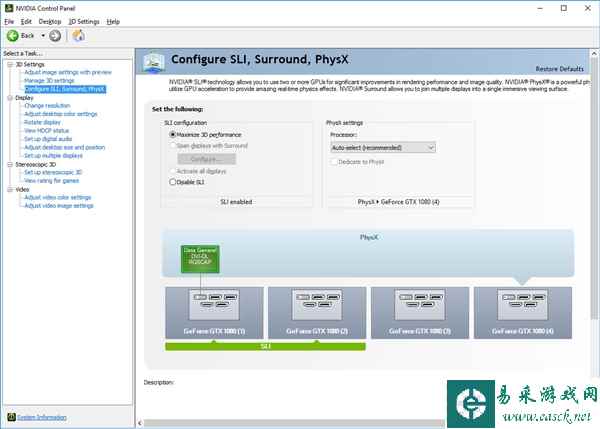Select the GeForce GTX 1080 (1) card
This screenshot has width=600, height=429.
click(214, 313)
